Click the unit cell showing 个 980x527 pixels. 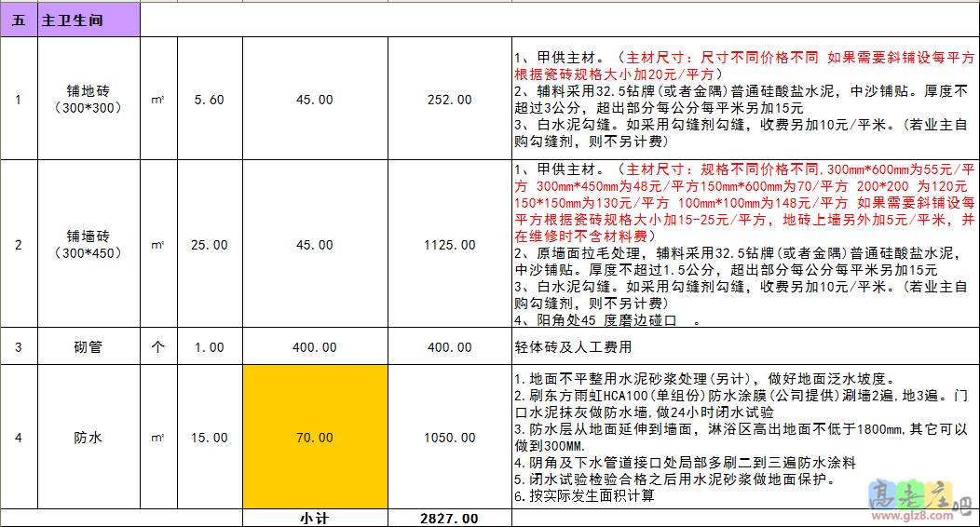157,346
